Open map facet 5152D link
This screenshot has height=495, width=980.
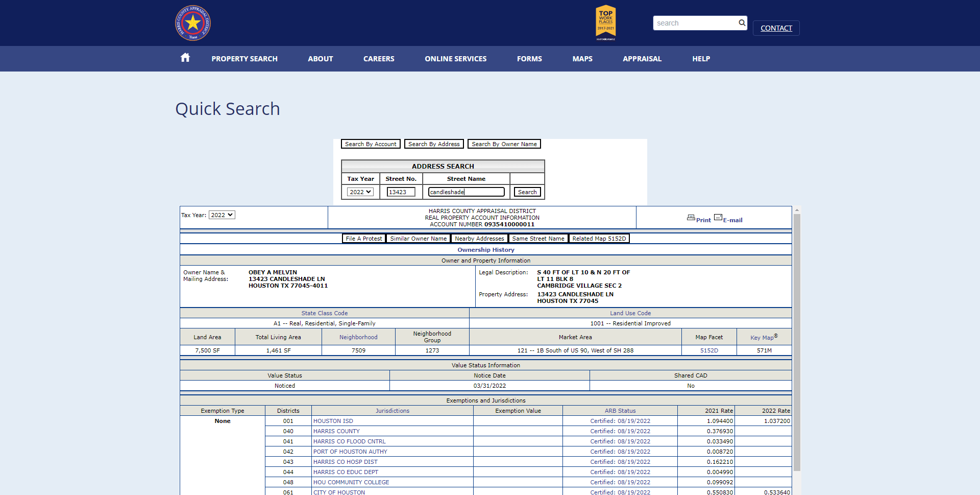pyautogui.click(x=709, y=350)
